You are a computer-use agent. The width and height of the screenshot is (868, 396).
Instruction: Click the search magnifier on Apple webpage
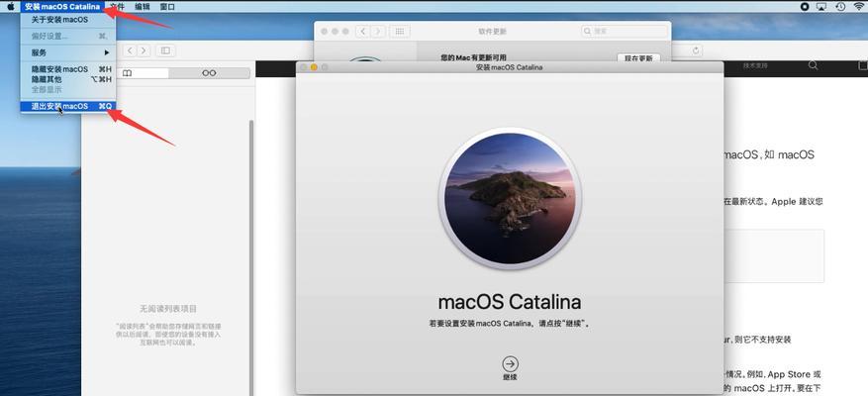point(813,65)
